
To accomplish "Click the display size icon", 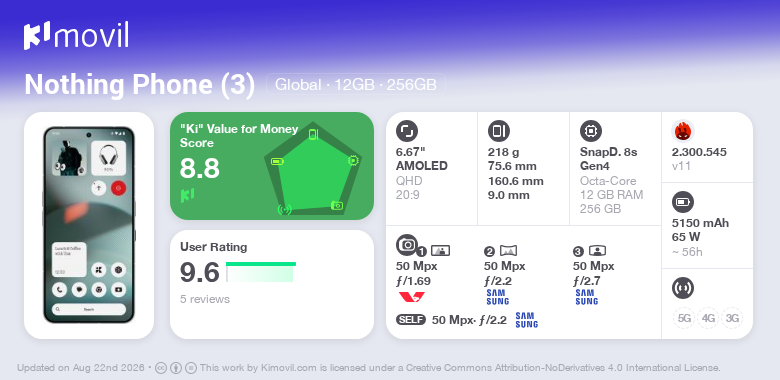I will click(407, 131).
